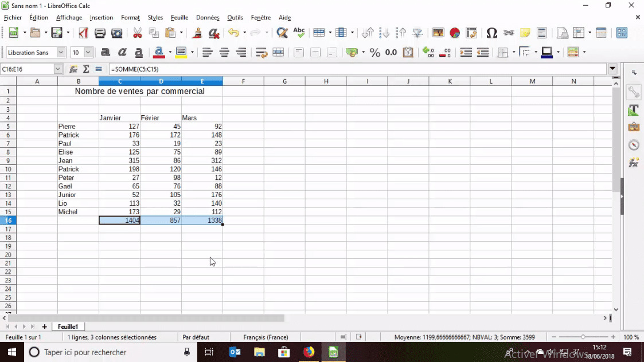Open the Liberation Sans font name dropdown
This screenshot has width=644, height=362.
coord(62,52)
